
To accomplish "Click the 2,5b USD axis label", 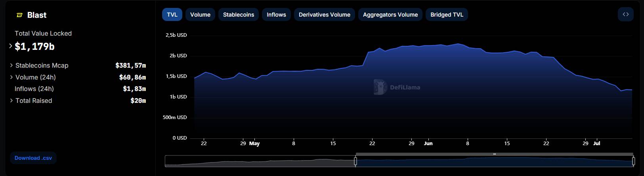I will [x=176, y=35].
